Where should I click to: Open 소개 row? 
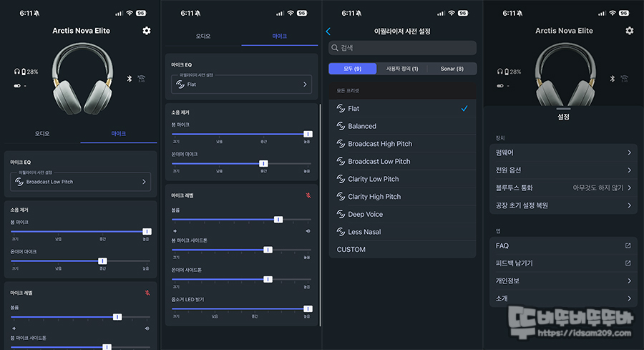click(x=563, y=298)
